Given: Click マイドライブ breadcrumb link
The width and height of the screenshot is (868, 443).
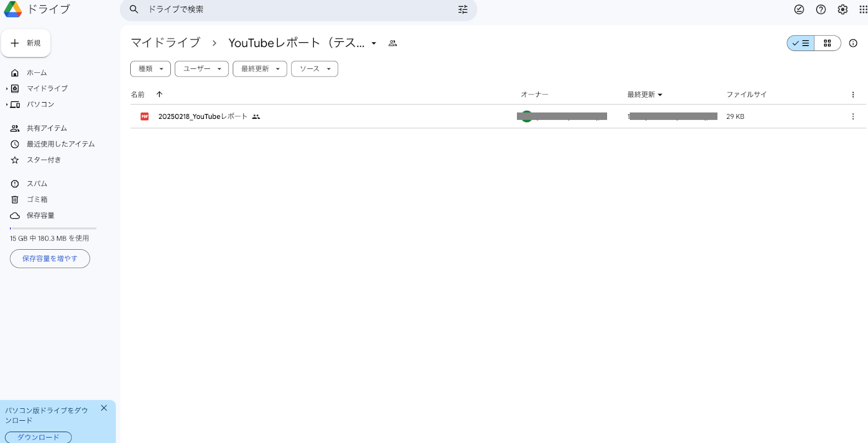Looking at the screenshot, I should [x=165, y=43].
